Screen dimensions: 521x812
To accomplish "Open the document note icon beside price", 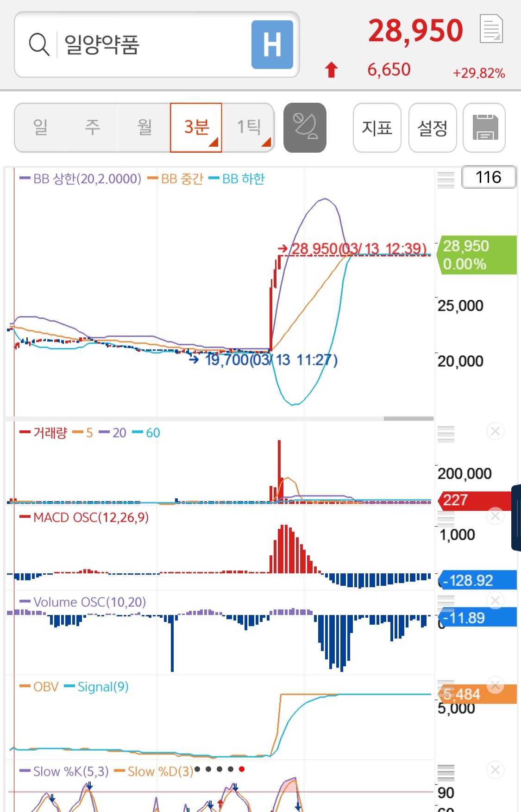I will point(491,29).
